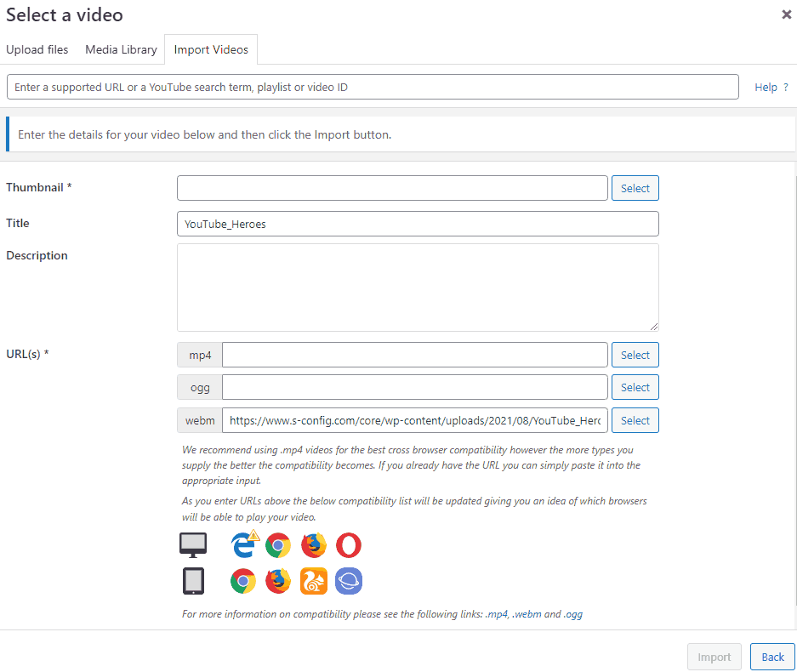Click the Thumbnail field label
The height and width of the screenshot is (672, 797).
(38, 187)
